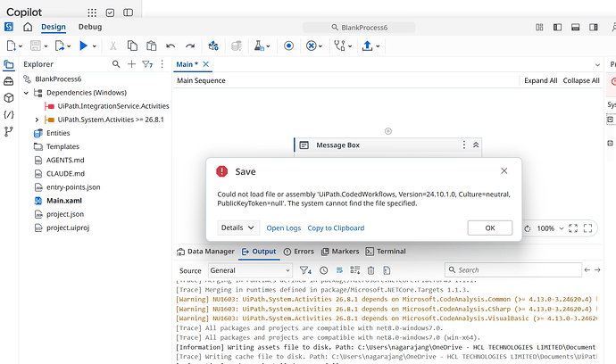Screen dimensions: 616x364
Task: Click OK in the Save dialog
Action: tap(490, 227)
